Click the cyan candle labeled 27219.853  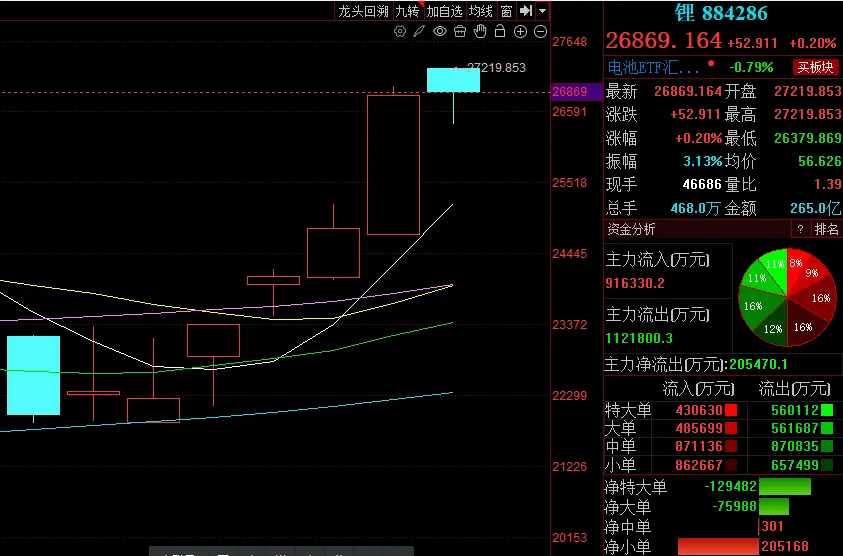[x=453, y=80]
